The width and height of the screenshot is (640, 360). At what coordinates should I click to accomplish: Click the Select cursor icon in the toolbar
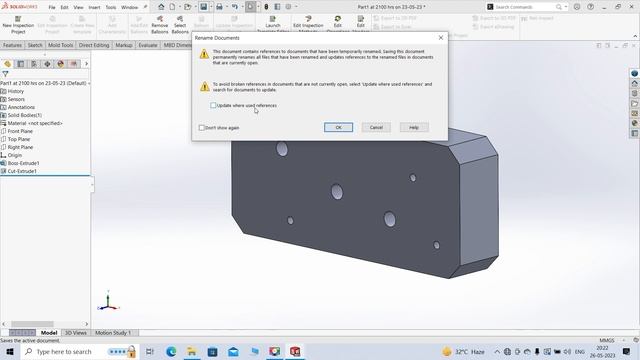(251, 7)
